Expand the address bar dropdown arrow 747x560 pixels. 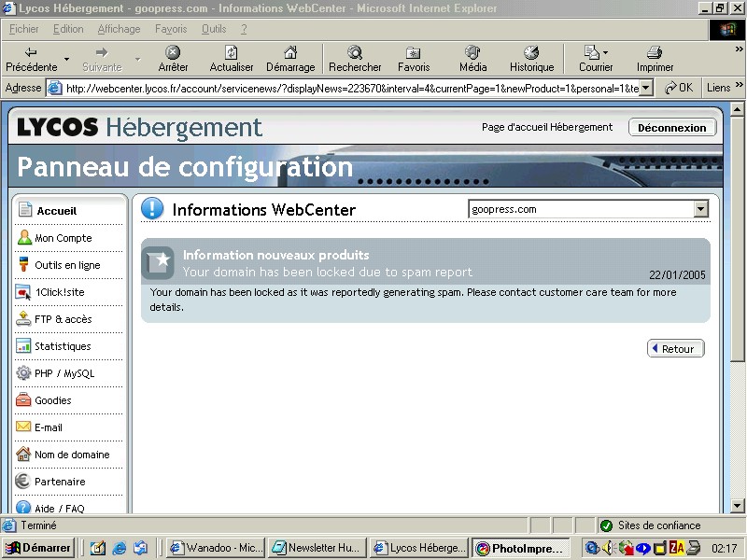[x=645, y=88]
